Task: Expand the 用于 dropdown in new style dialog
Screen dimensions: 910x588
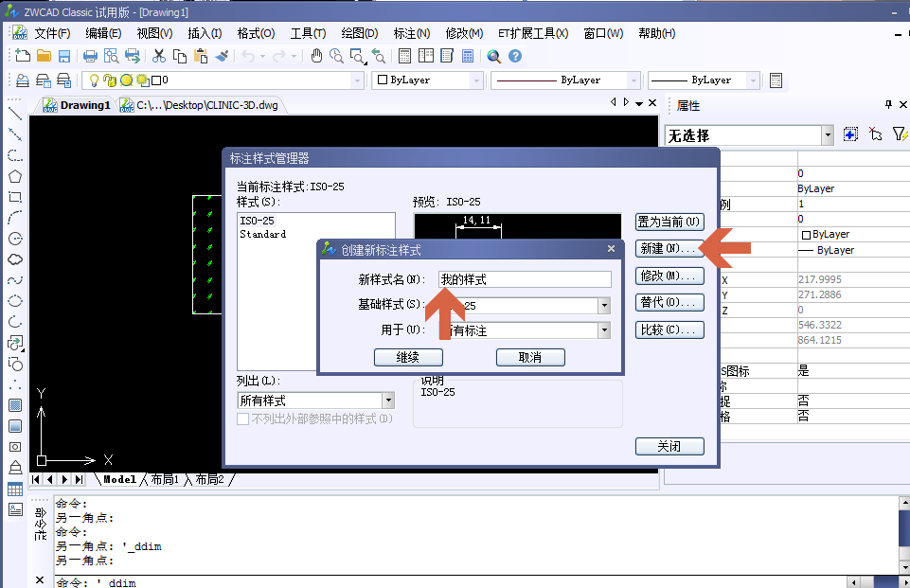Action: point(603,330)
